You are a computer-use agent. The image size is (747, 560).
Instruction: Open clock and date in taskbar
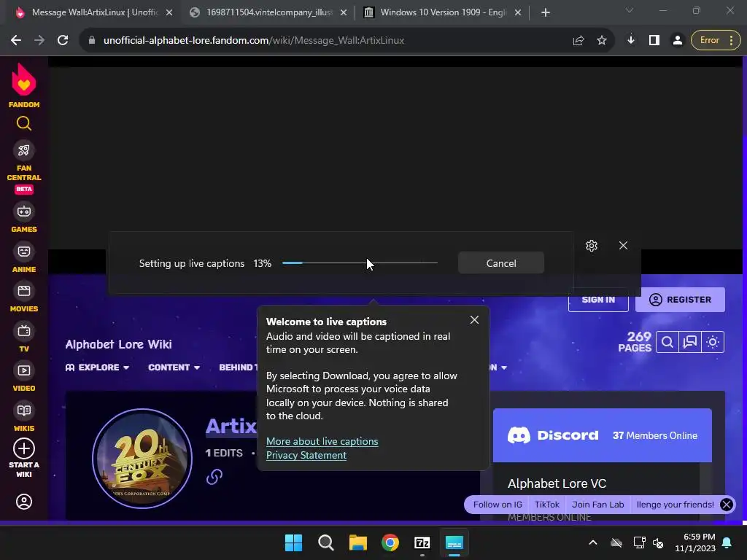[x=695, y=542]
